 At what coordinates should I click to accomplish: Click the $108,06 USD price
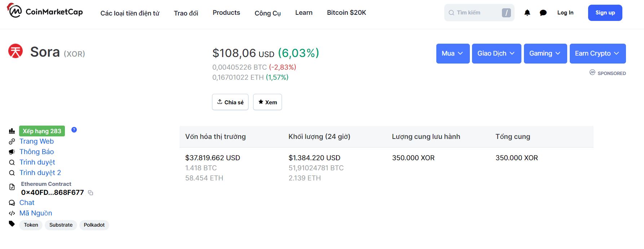pyautogui.click(x=243, y=53)
